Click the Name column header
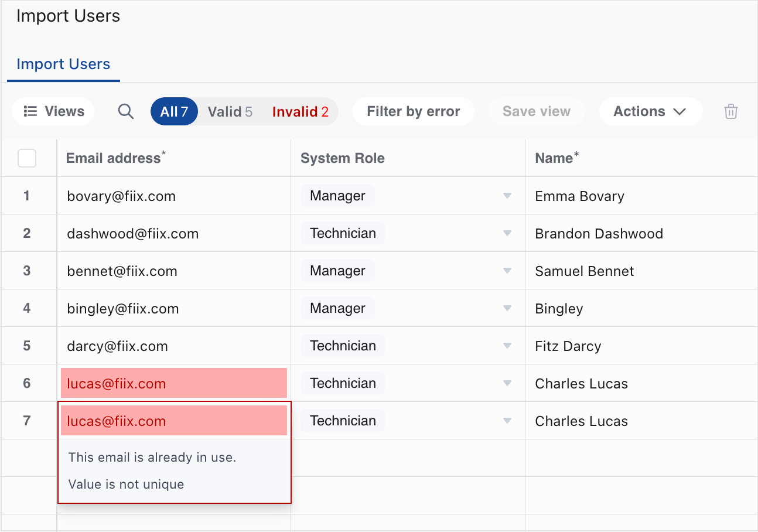Screen dimensions: 758x532 click(554, 158)
